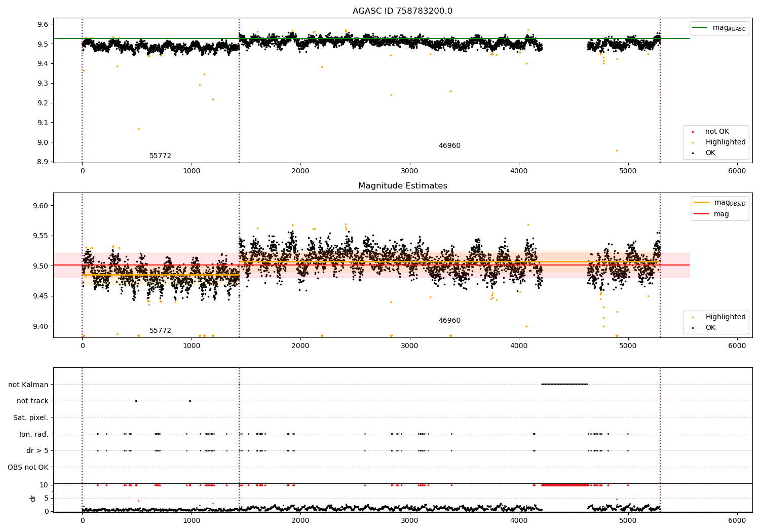Click the '55772' annotation in the top plot
760x532 pixels.
[x=160, y=156]
